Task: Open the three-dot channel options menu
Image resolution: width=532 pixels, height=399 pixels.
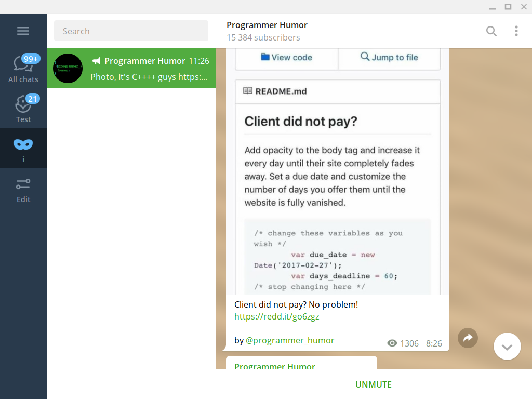Action: tap(516, 31)
